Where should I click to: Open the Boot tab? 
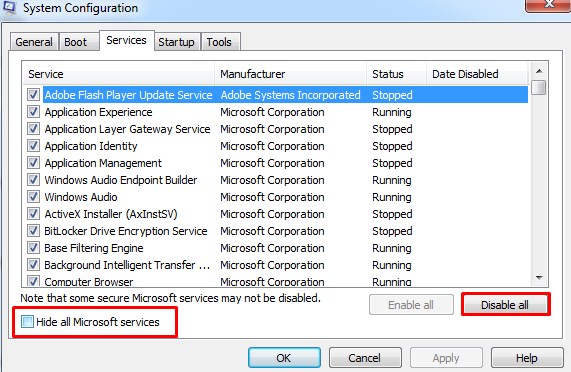click(x=78, y=42)
